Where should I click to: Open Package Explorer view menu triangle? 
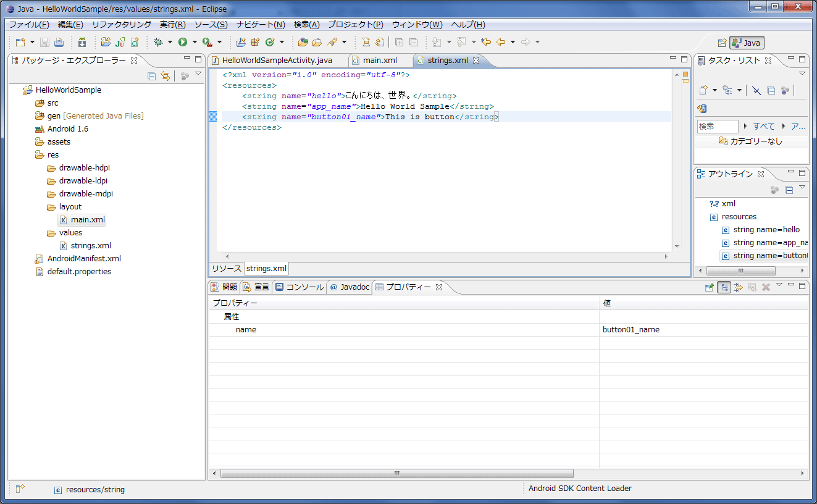tap(198, 73)
